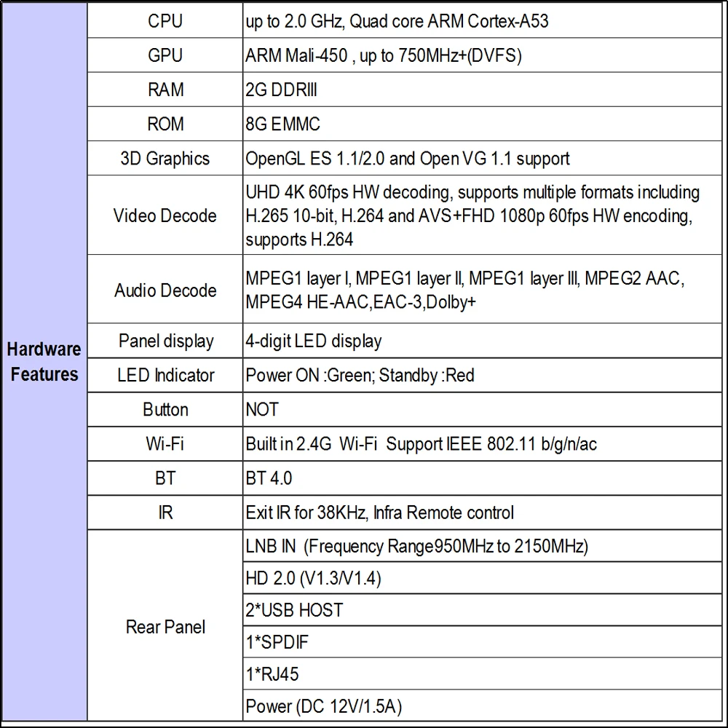Select the 4-digit LED display cell
728x728 pixels.
482,341
